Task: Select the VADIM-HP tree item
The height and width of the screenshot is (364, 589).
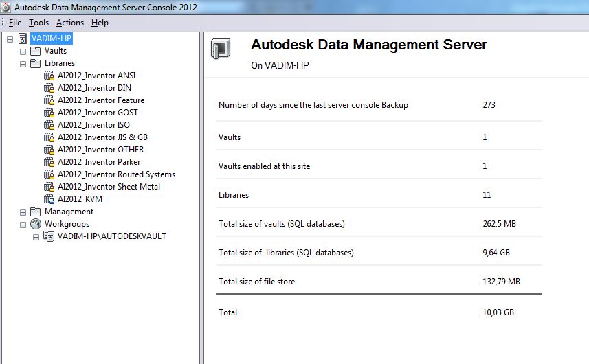Action: 52,38
